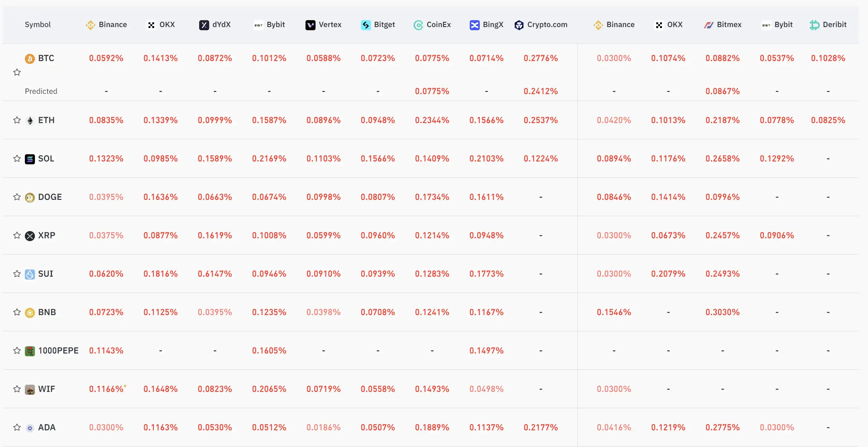868x447 pixels.
Task: Toggle the WIF favorite star
Action: pos(17,389)
